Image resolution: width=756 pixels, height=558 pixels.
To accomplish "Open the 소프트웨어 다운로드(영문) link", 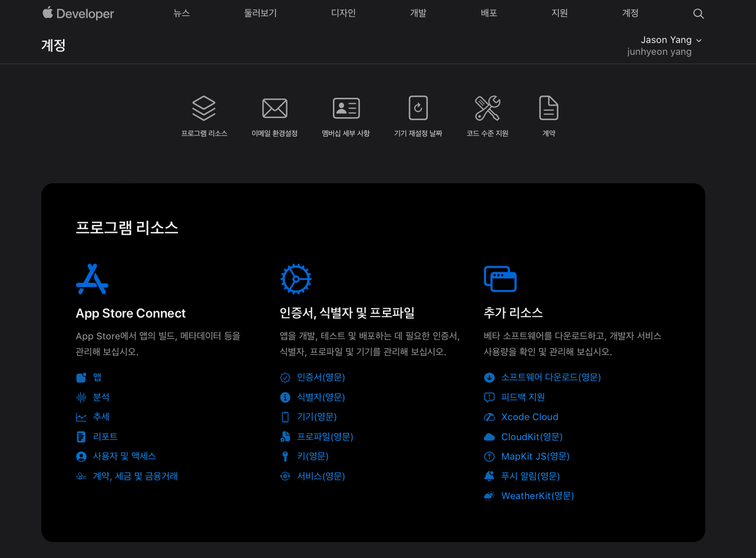I will [551, 377].
